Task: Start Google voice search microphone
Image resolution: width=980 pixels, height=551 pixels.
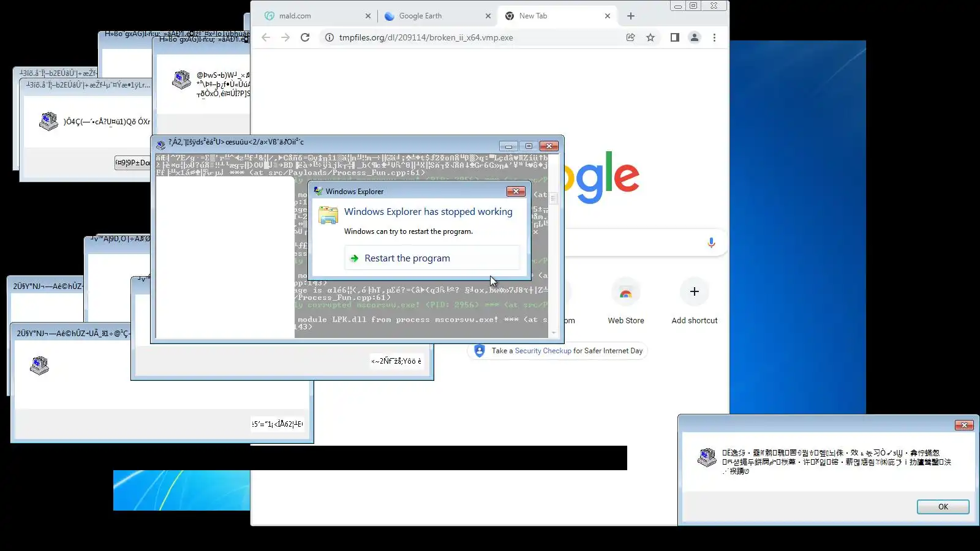Action: (711, 242)
